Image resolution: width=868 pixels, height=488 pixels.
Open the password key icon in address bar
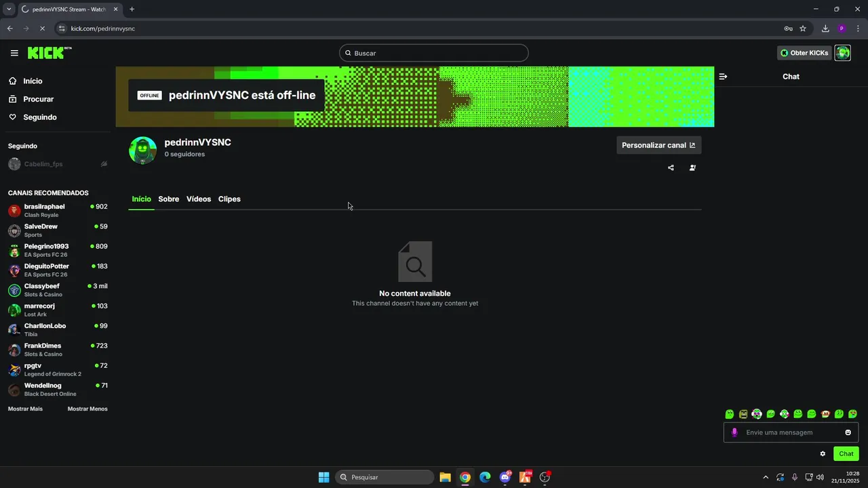click(x=788, y=28)
